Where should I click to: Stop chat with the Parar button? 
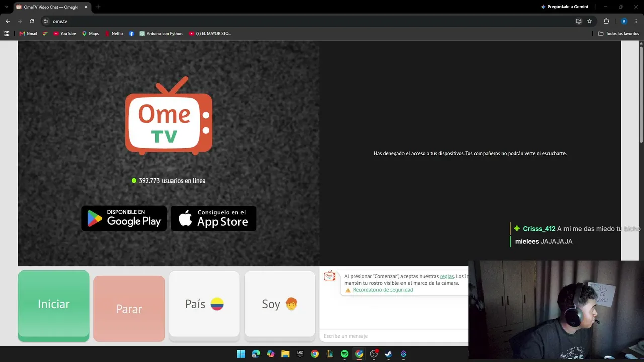coord(129,308)
